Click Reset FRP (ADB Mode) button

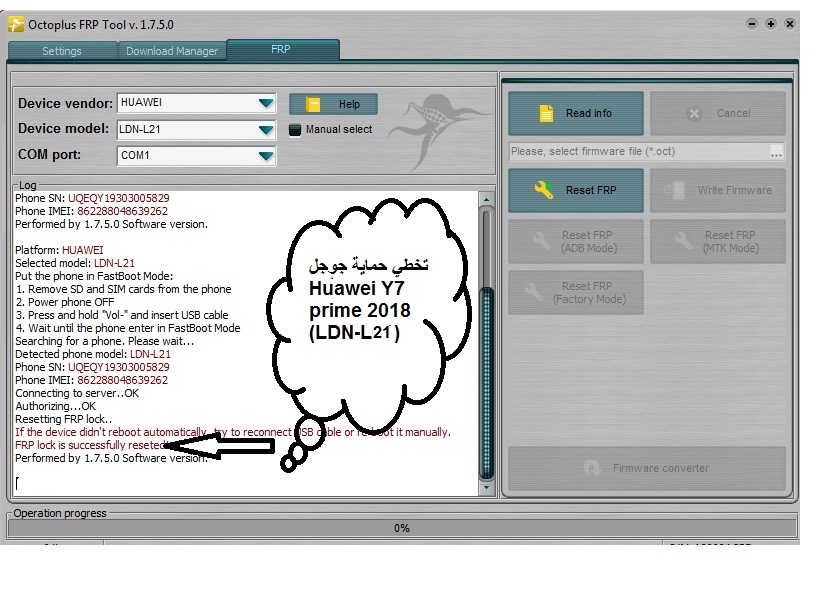click(576, 241)
